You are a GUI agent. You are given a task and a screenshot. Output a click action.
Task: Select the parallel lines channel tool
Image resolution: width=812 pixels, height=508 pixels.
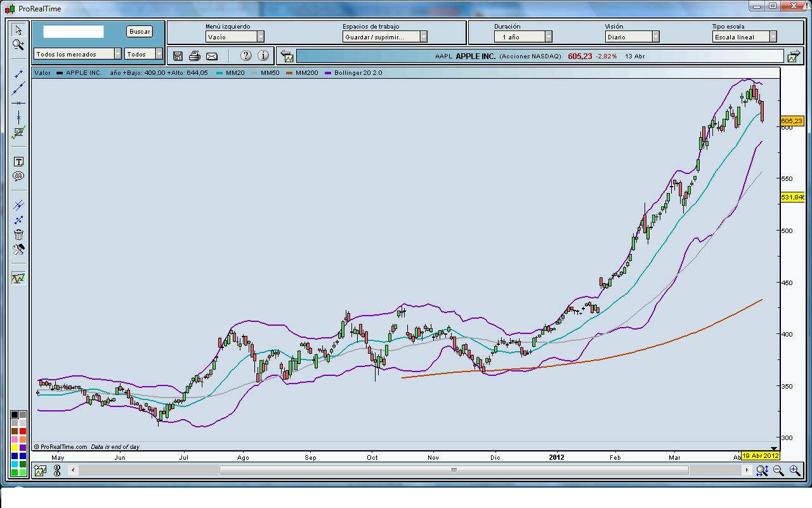pos(18,205)
